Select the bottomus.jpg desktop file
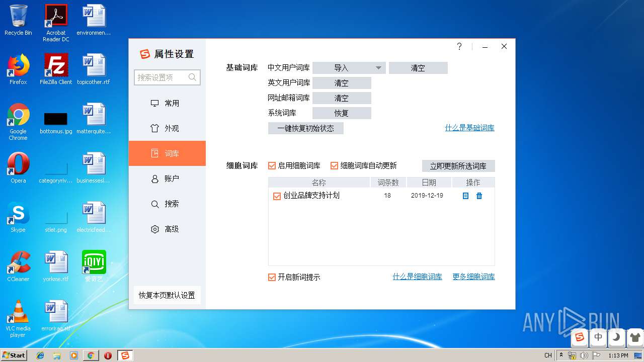 tap(56, 123)
